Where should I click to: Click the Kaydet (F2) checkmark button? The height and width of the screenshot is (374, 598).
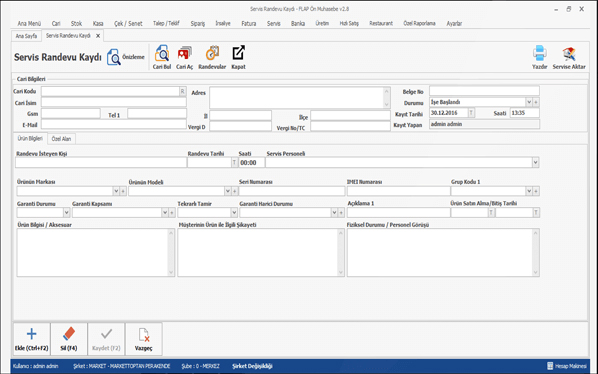106,339
